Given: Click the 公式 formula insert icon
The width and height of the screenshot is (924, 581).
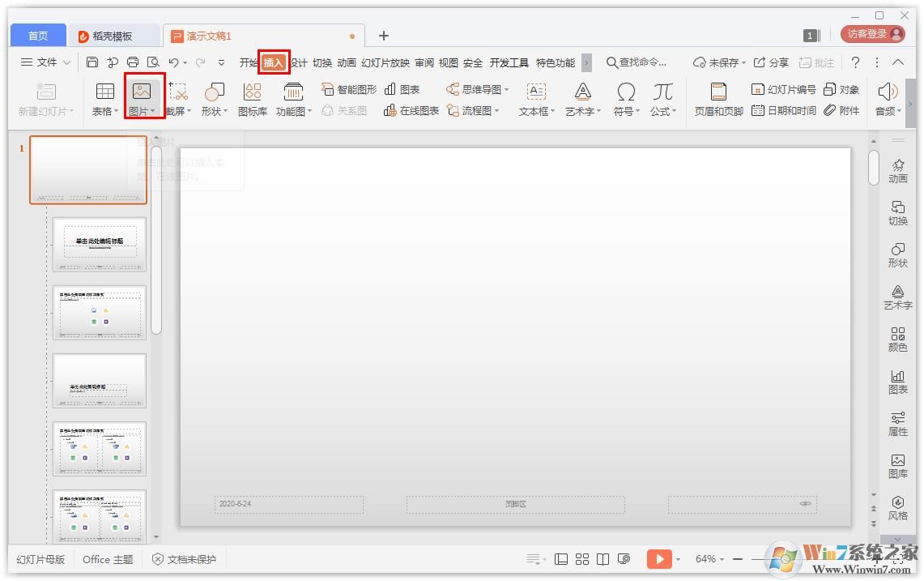Looking at the screenshot, I should pyautogui.click(x=661, y=97).
